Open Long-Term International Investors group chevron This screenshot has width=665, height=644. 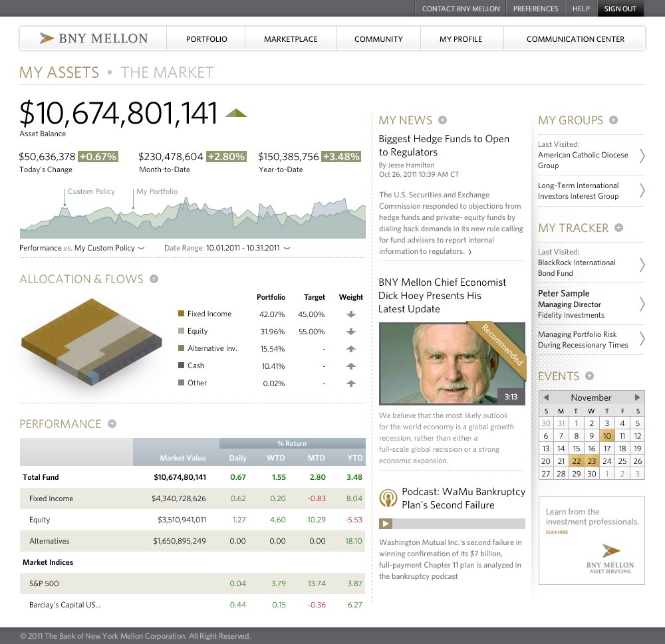point(642,190)
